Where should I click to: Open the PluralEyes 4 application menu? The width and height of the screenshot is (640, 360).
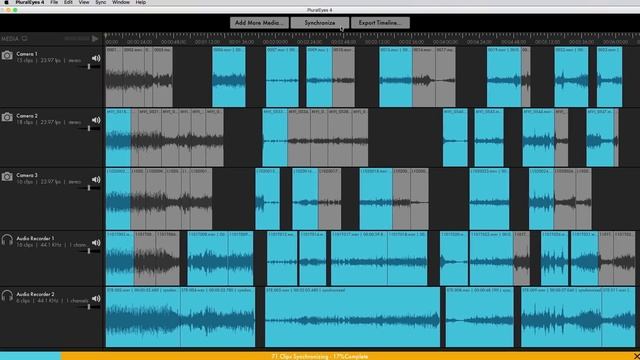click(x=29, y=2)
